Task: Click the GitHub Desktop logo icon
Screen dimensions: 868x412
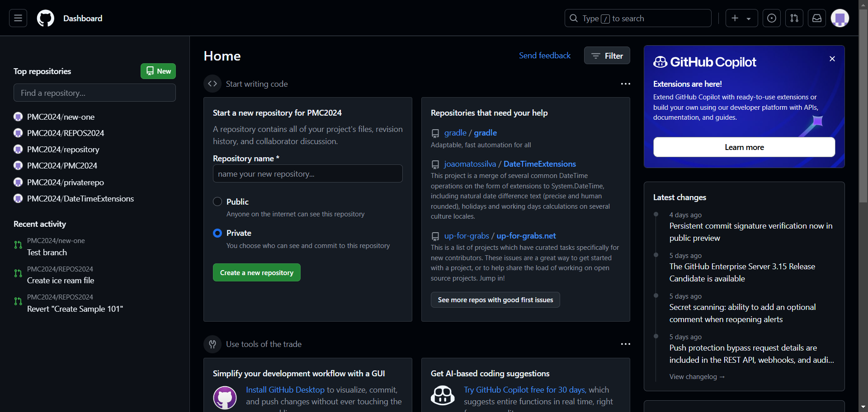Action: point(225,398)
